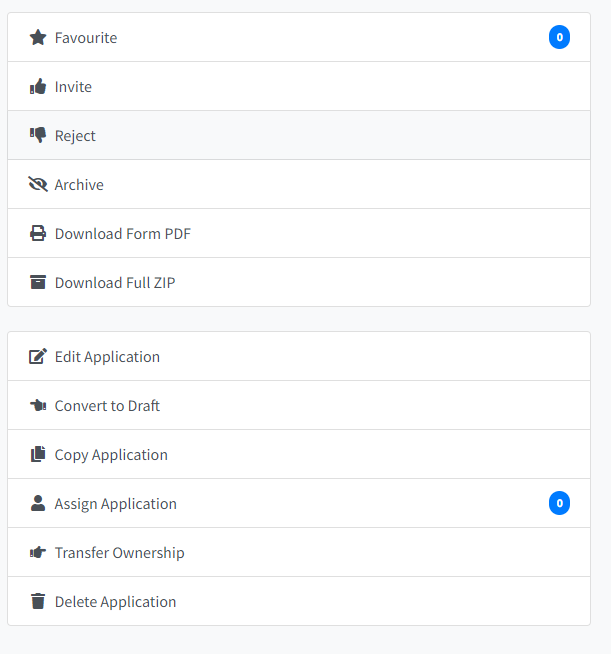Click the printer icon for Form PDF
This screenshot has width=611, height=654.
(x=38, y=233)
